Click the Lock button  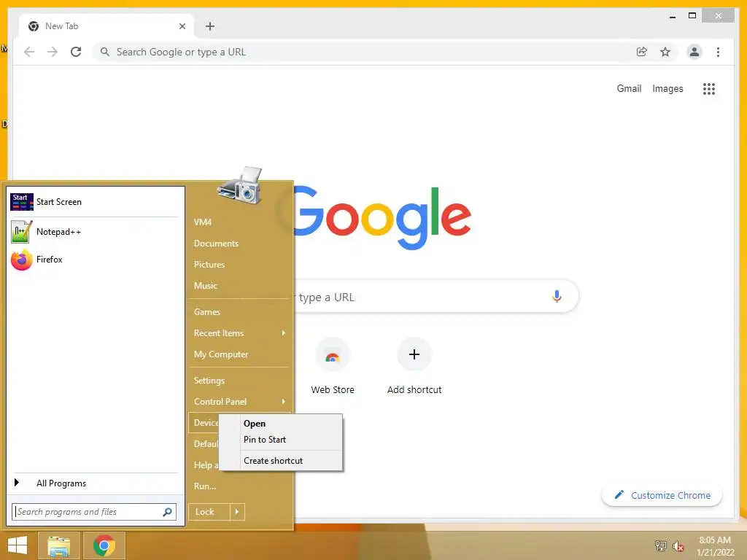(209, 512)
